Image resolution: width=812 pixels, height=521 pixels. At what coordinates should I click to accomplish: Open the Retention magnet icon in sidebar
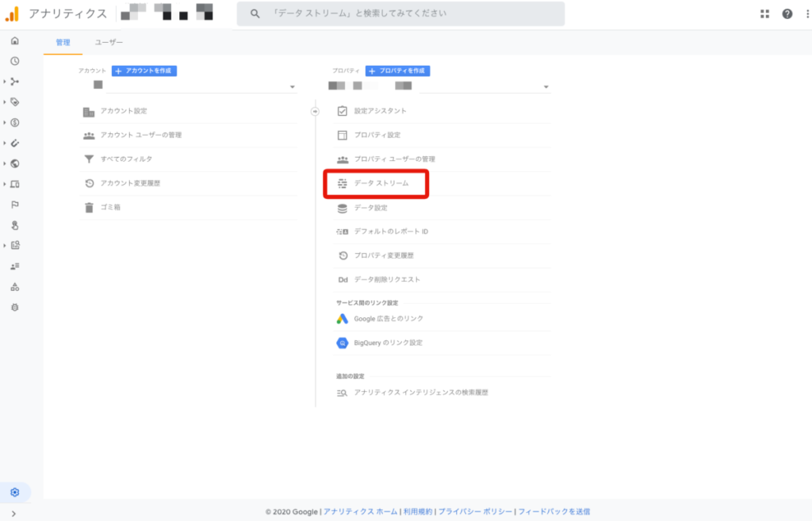(x=15, y=143)
